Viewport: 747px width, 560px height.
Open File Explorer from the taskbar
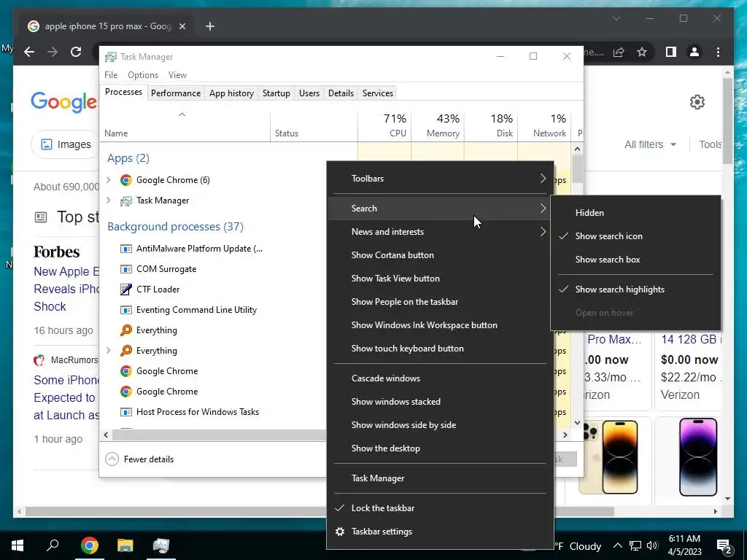tap(125, 545)
